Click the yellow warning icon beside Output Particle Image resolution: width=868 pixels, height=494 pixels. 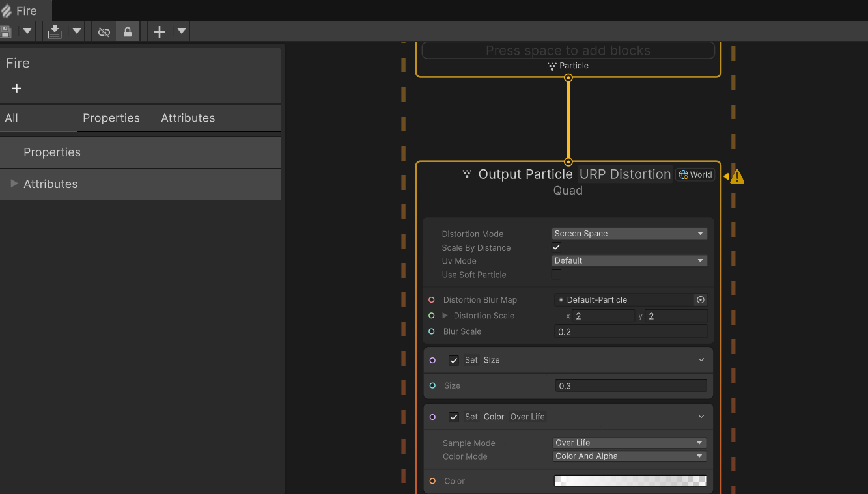coord(736,176)
